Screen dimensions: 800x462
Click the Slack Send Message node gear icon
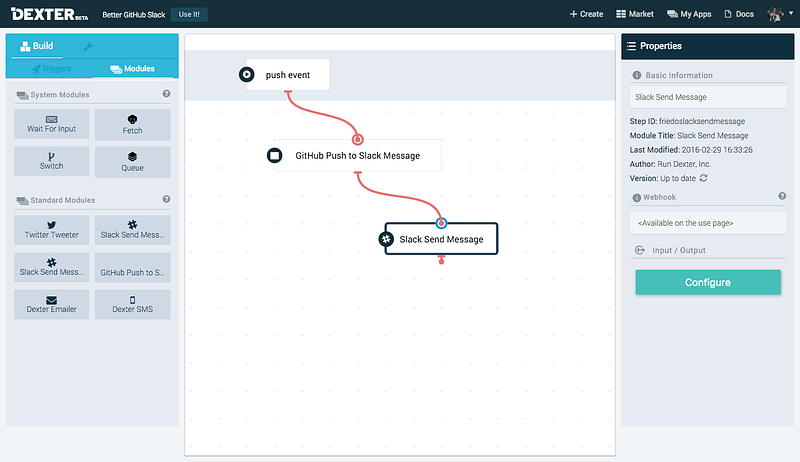click(386, 239)
